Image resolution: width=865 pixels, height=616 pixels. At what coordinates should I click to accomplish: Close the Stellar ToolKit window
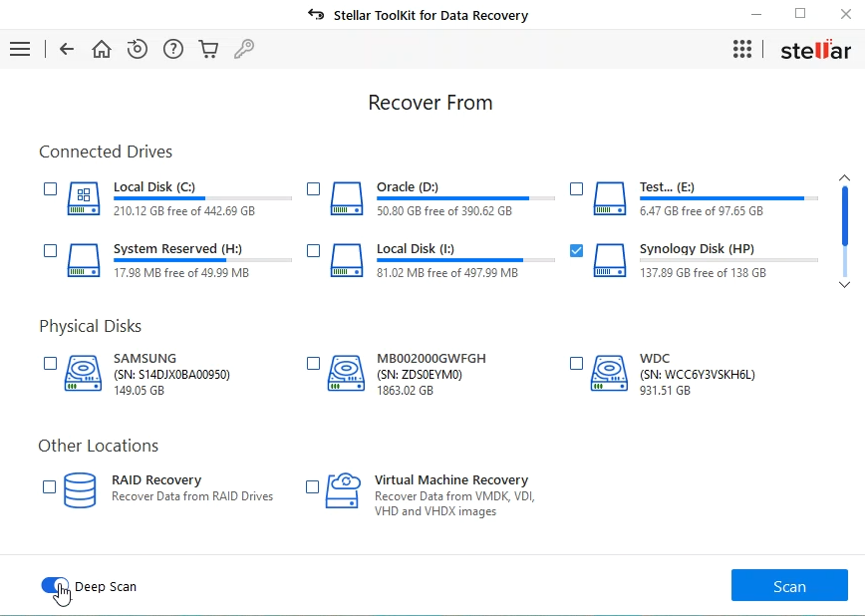pos(846,14)
